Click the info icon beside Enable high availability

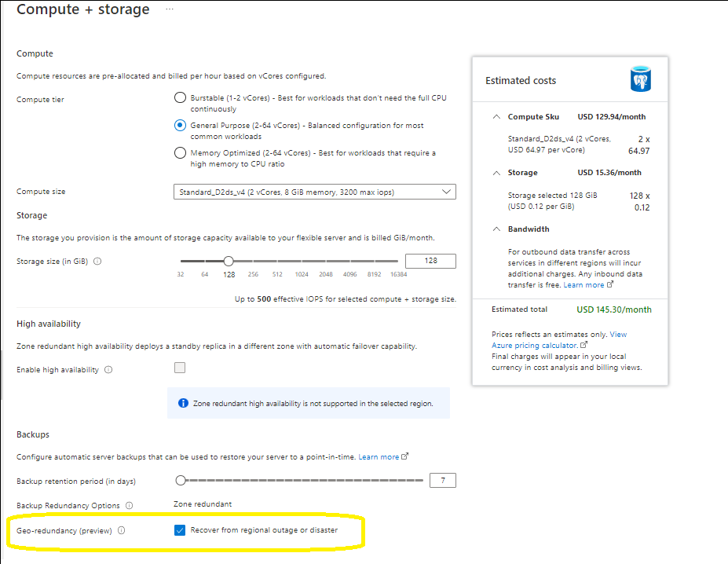point(108,369)
